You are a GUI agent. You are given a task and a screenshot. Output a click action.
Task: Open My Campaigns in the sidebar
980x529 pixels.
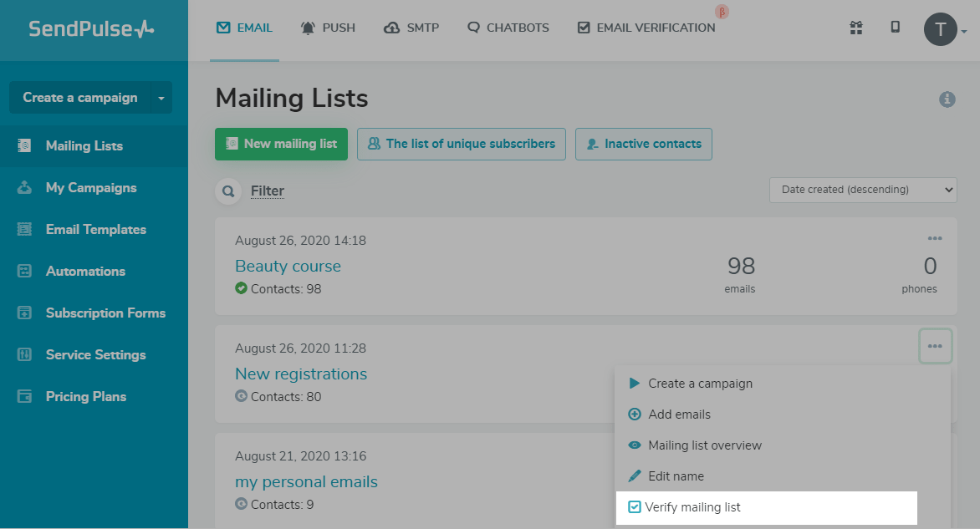tap(94, 188)
